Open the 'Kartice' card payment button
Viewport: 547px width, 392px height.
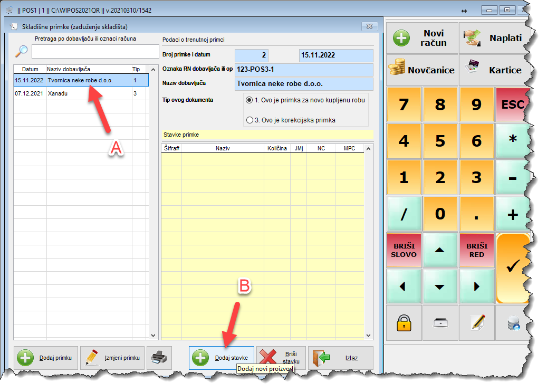494,70
